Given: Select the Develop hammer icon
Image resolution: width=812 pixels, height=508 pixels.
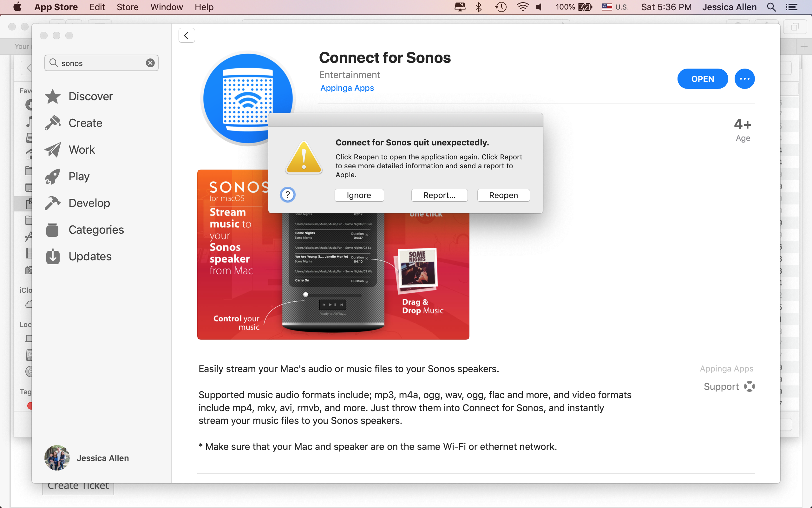Looking at the screenshot, I should [x=53, y=203].
